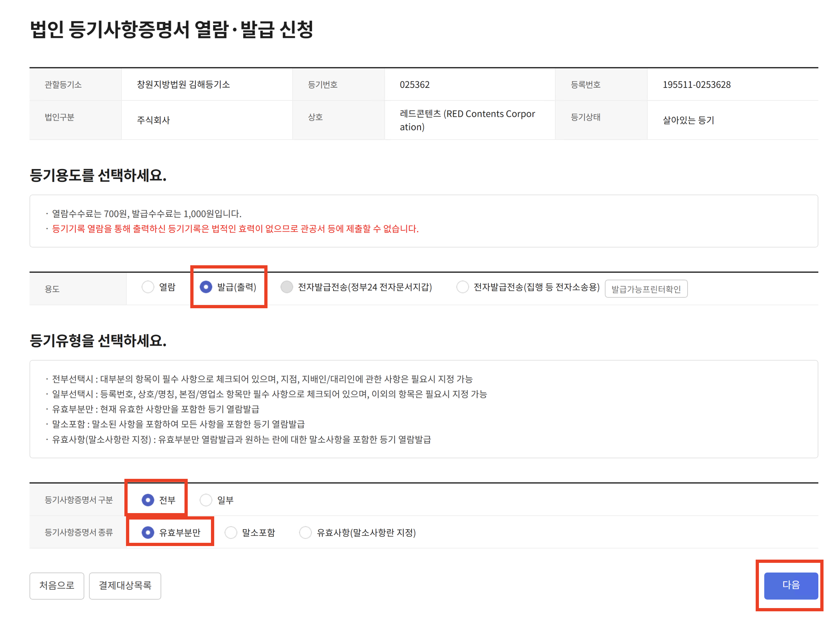Click the 창원지방법원 김해등기소 cell
The width and height of the screenshot is (840, 621).
pos(184,85)
